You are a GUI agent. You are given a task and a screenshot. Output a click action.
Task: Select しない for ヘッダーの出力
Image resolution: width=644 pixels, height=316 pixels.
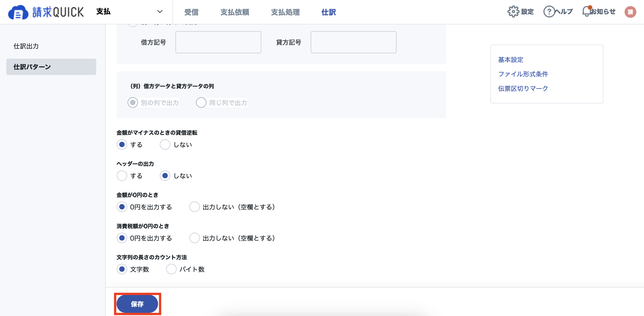pos(165,176)
